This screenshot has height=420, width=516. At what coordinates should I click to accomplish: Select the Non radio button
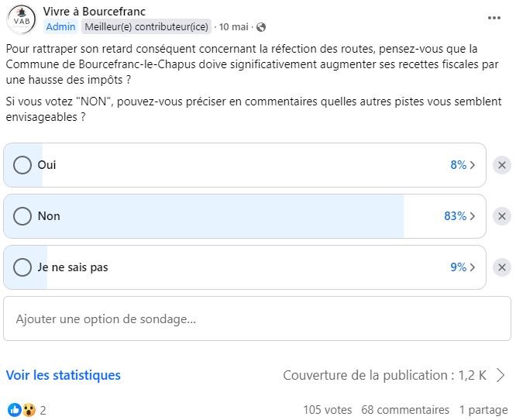pyautogui.click(x=22, y=216)
